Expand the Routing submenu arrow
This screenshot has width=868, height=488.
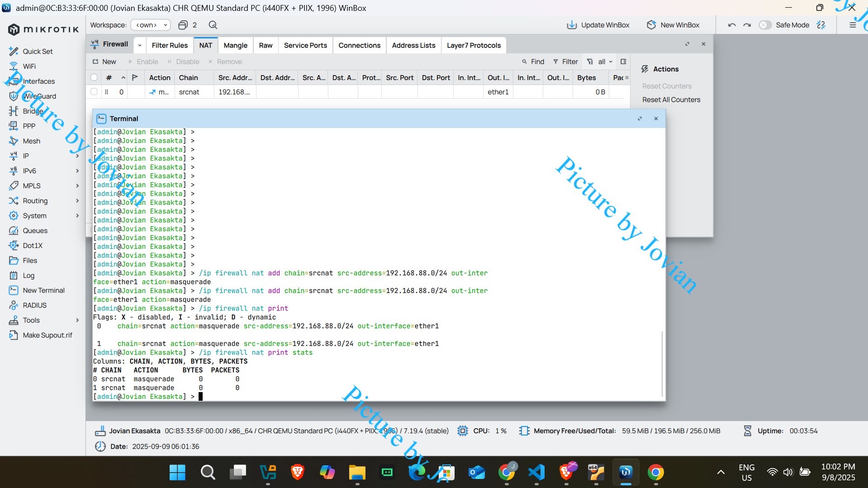coord(77,201)
